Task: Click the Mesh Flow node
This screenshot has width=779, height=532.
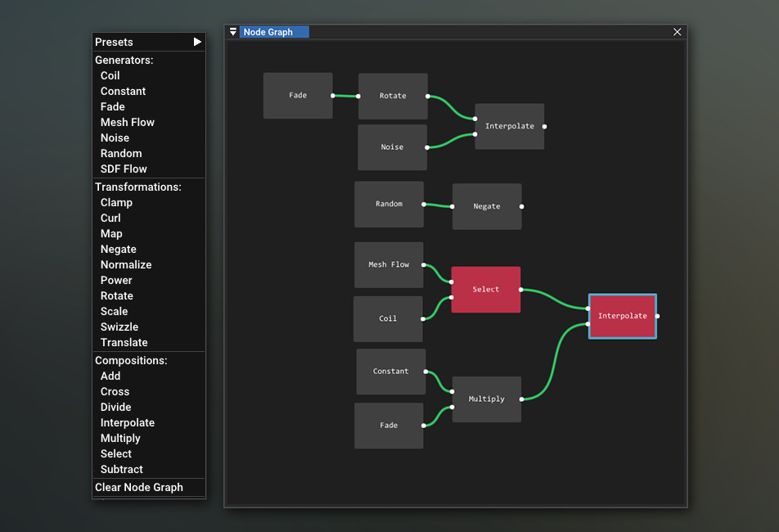Action: (x=389, y=264)
